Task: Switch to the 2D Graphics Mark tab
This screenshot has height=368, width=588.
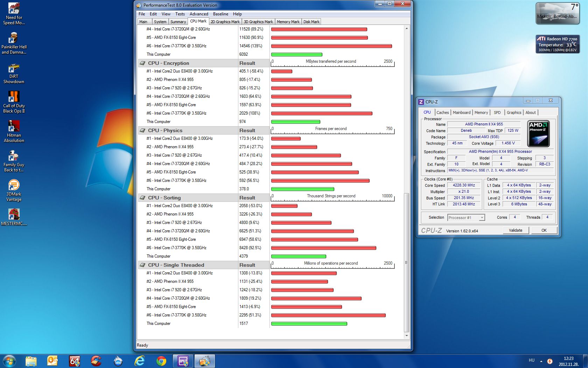Action: coord(225,22)
